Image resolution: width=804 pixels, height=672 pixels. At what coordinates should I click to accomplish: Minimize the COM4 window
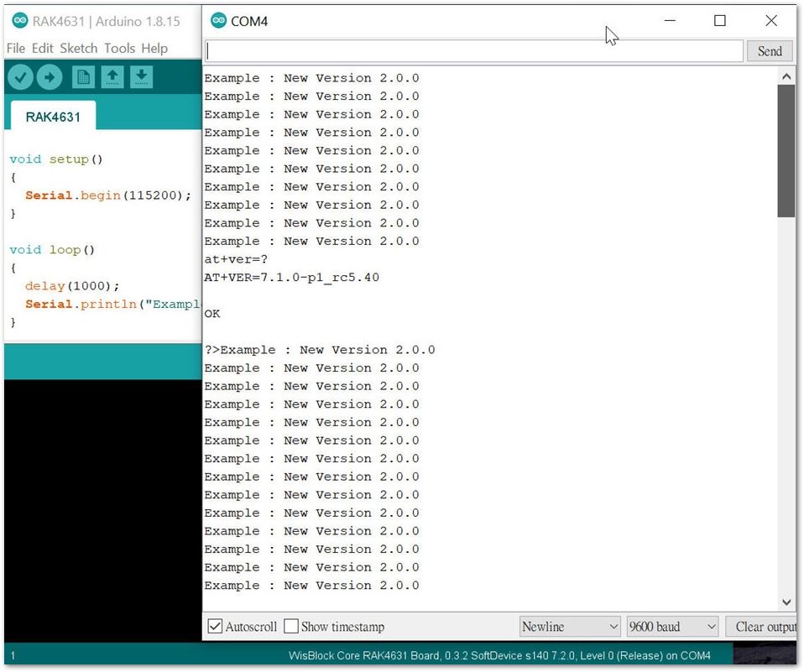670,20
